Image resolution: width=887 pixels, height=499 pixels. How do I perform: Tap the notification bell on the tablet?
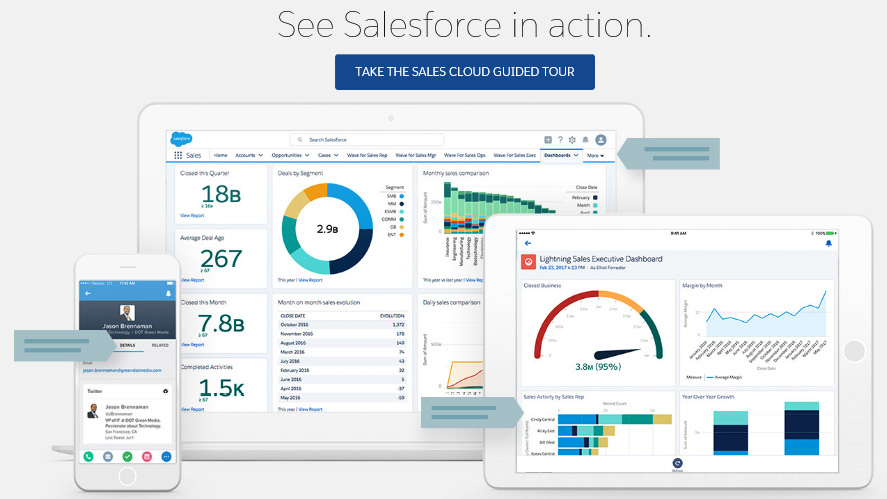pyautogui.click(x=829, y=243)
